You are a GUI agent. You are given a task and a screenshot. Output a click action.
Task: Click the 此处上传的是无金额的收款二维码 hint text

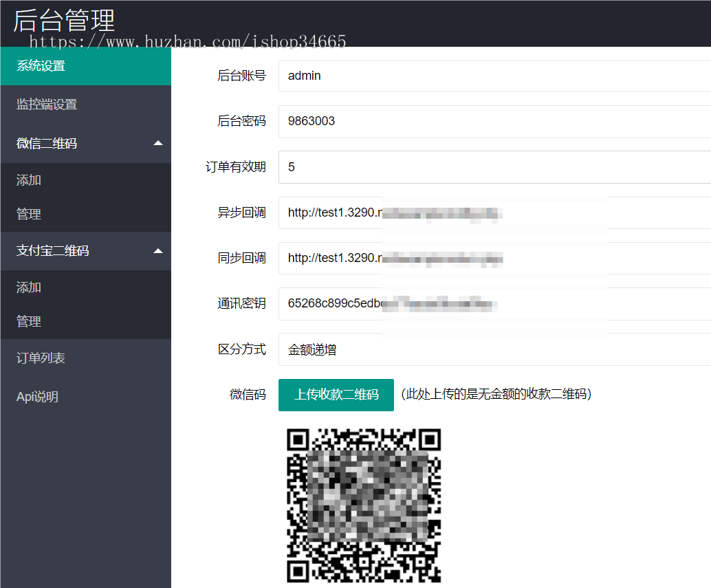pos(496,394)
